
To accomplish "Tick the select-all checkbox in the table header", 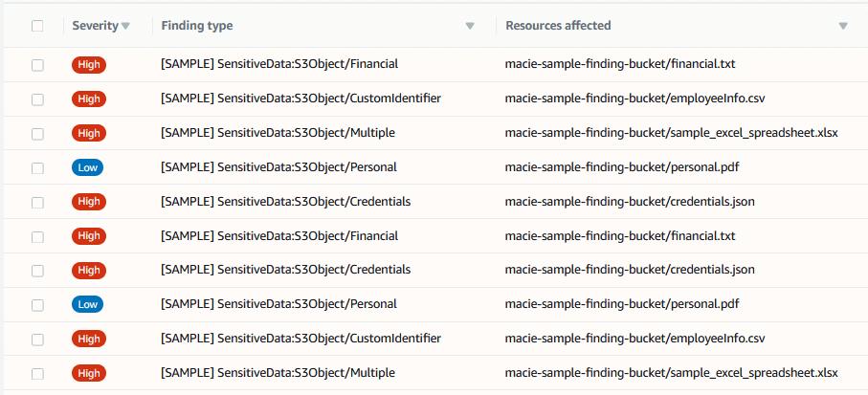I will tap(37, 26).
